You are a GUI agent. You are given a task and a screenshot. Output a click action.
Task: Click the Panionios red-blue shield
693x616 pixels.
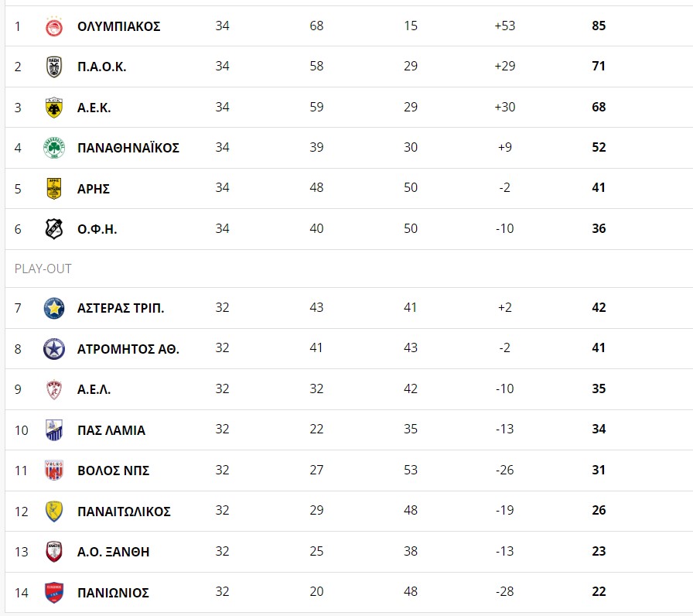54,593
